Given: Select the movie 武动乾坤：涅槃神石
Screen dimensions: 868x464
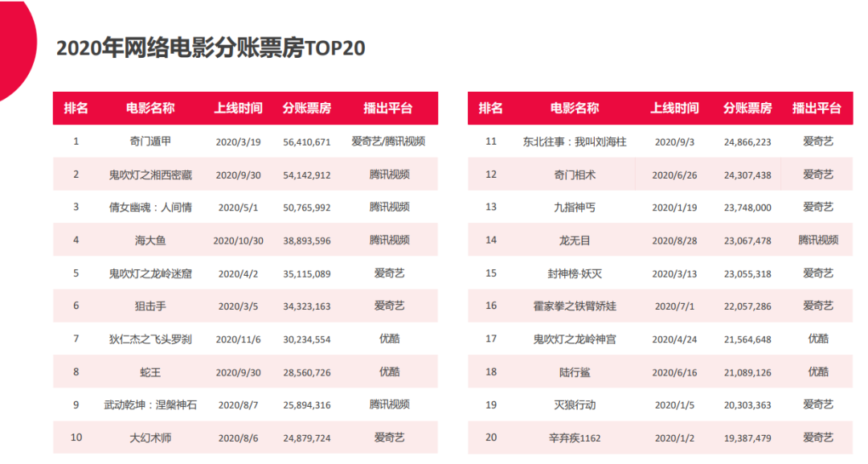Looking at the screenshot, I should click(x=150, y=404).
